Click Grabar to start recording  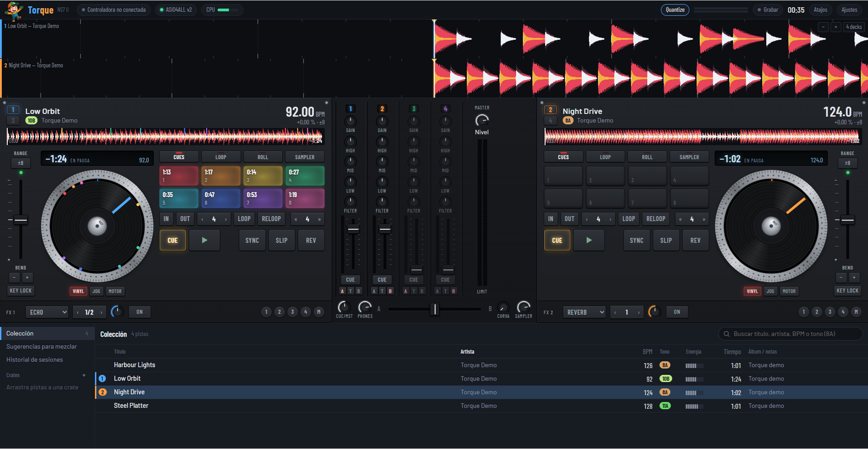[768, 10]
